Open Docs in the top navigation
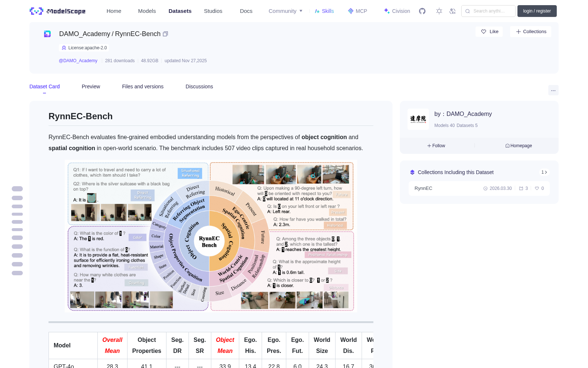 pos(246,11)
